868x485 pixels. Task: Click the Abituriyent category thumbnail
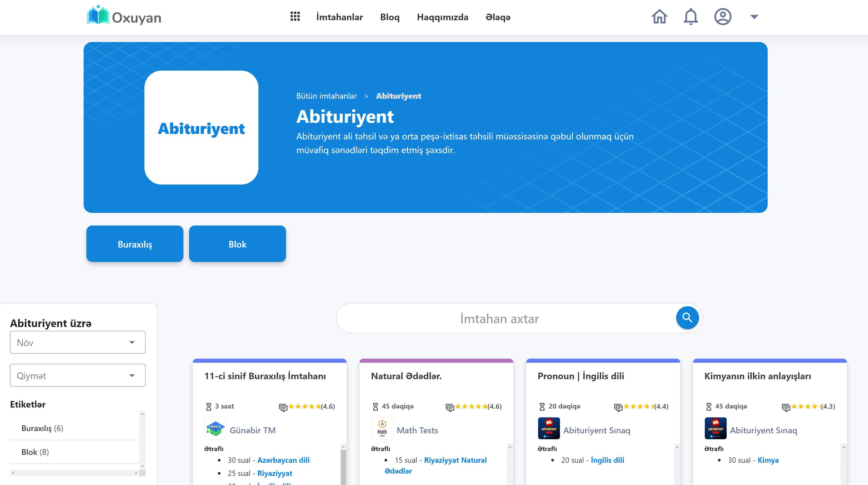[x=201, y=128]
